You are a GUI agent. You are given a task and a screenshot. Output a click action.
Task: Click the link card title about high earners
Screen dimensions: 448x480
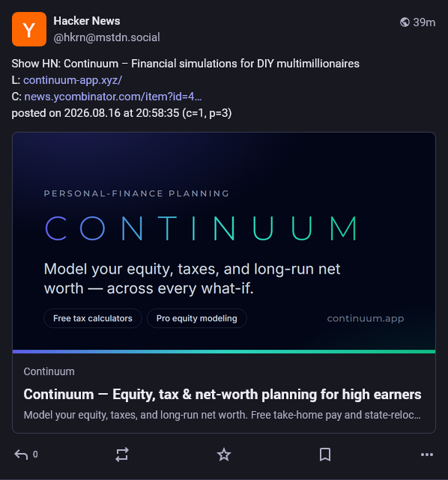pos(223,395)
